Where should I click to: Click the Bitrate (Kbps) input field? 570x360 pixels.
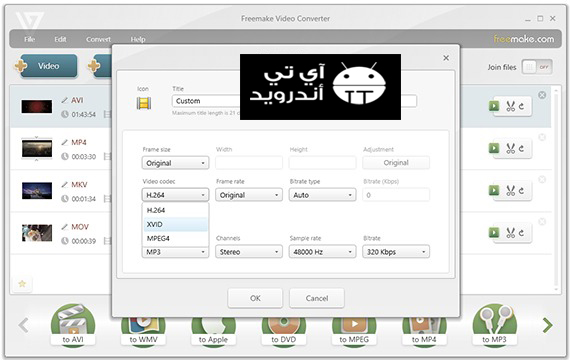click(396, 195)
